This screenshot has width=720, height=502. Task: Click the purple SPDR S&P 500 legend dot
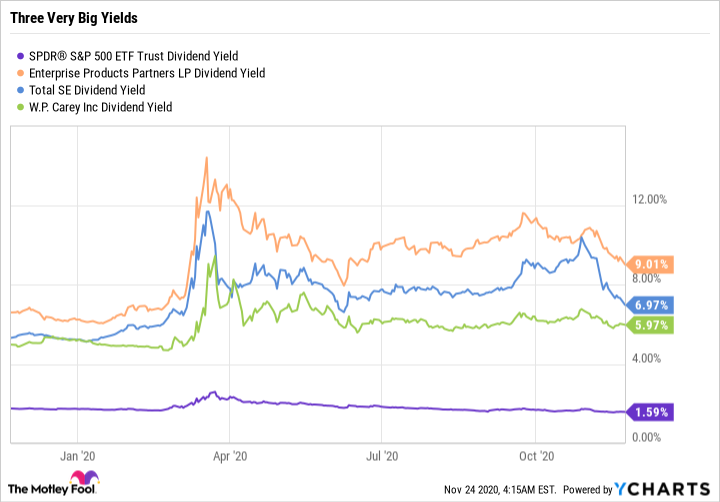pos(11,54)
